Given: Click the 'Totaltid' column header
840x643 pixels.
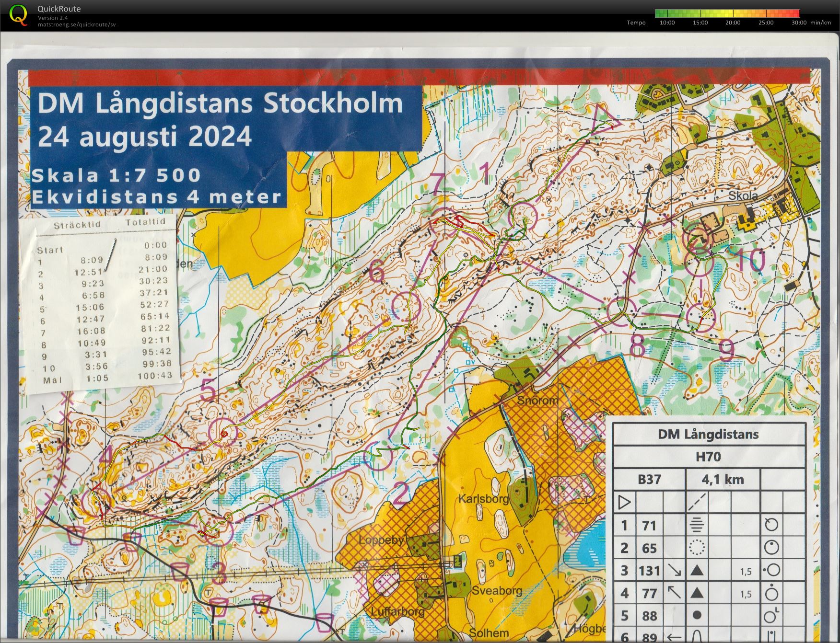Looking at the screenshot, I should [x=146, y=222].
